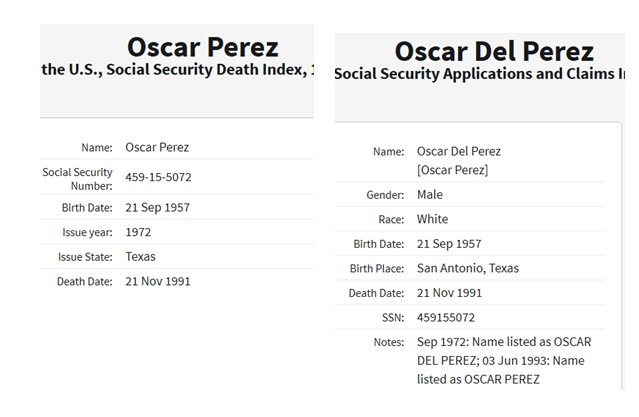This screenshot has height=417, width=639.
Task: Click the Issue State value Texas
Action: [x=141, y=256]
